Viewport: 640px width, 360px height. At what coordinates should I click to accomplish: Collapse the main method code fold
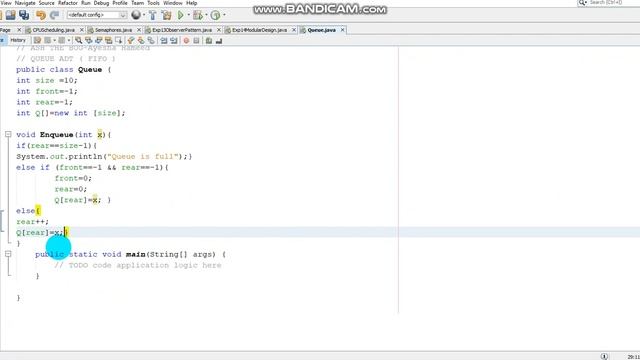point(8,254)
